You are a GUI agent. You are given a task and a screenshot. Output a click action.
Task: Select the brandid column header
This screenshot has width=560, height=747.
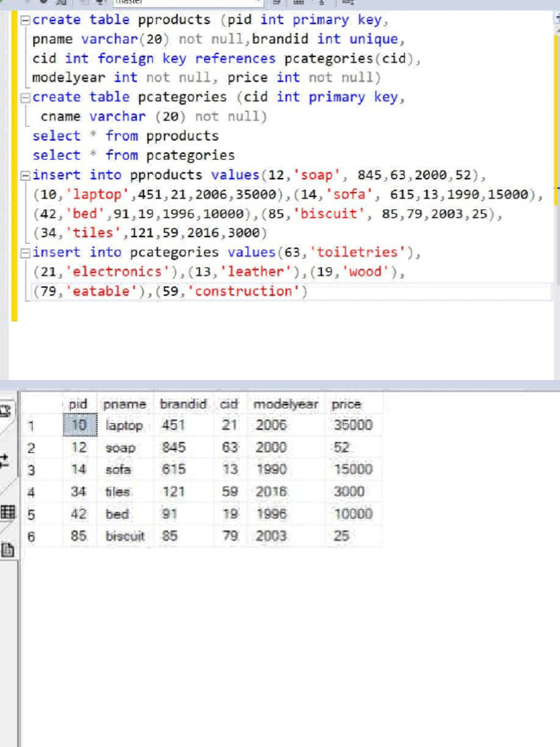[x=183, y=403]
